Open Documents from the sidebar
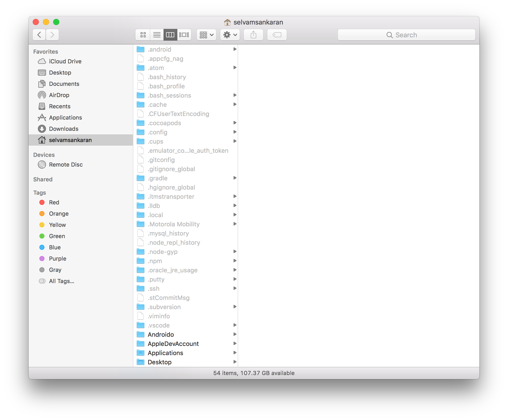508x420 pixels. [x=81, y=84]
